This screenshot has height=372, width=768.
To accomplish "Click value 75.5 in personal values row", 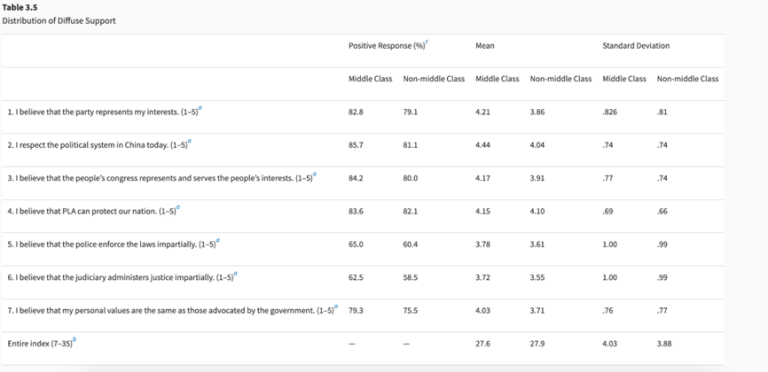I will [x=410, y=311].
